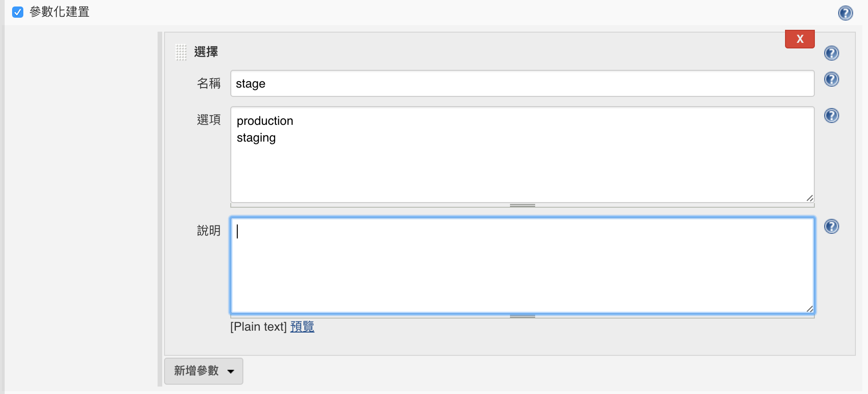
Task: Open help icon for 選項 field
Action: pyautogui.click(x=831, y=115)
